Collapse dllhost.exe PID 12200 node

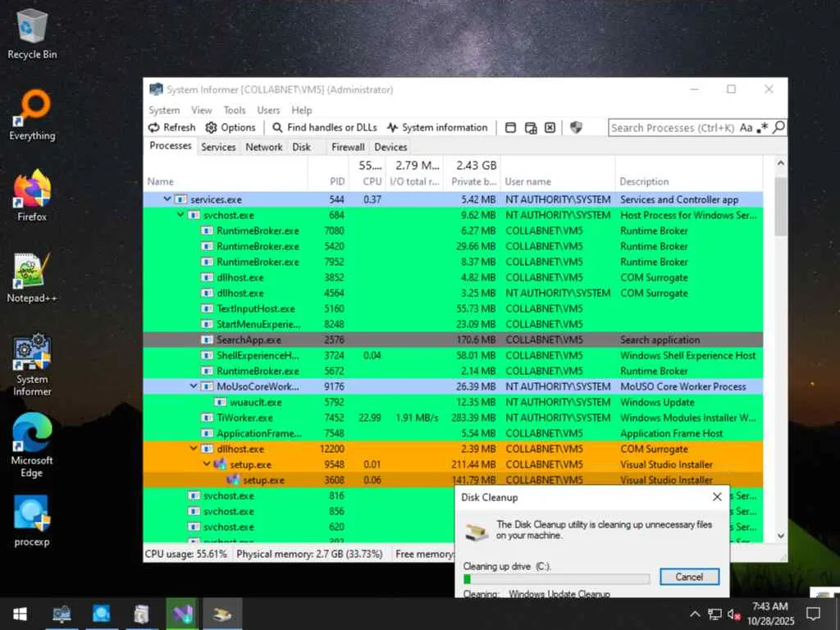(x=194, y=449)
